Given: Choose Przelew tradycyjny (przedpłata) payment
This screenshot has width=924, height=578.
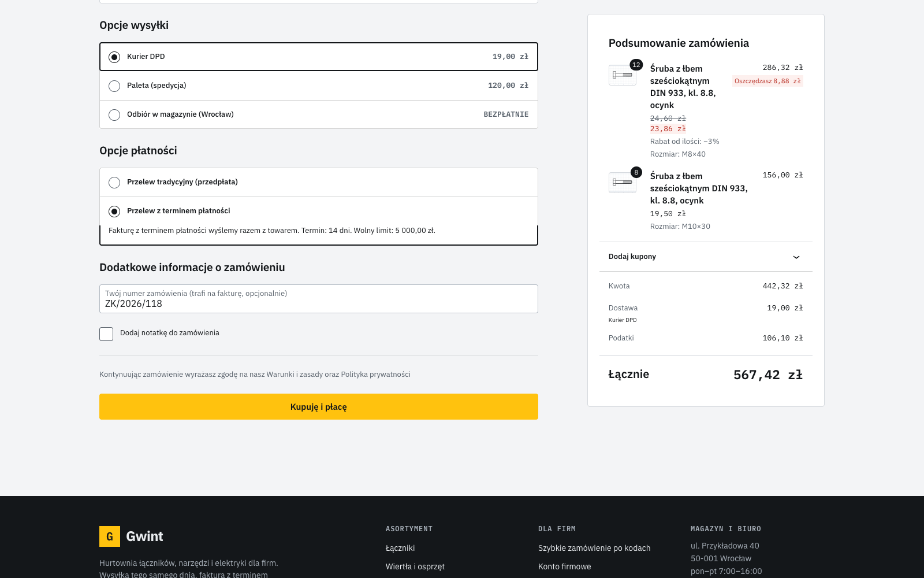Looking at the screenshot, I should coord(319,182).
